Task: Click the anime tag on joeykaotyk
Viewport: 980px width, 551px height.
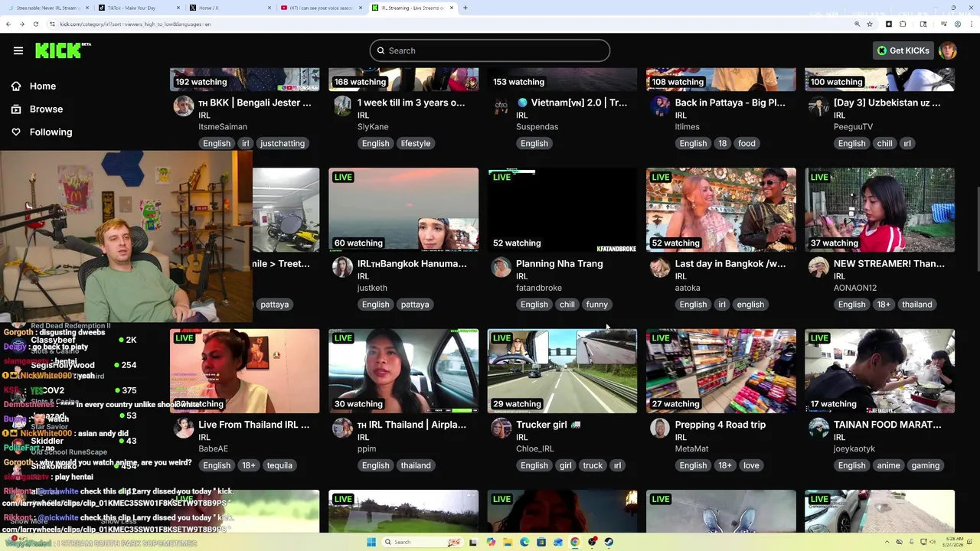Action: [x=888, y=465]
